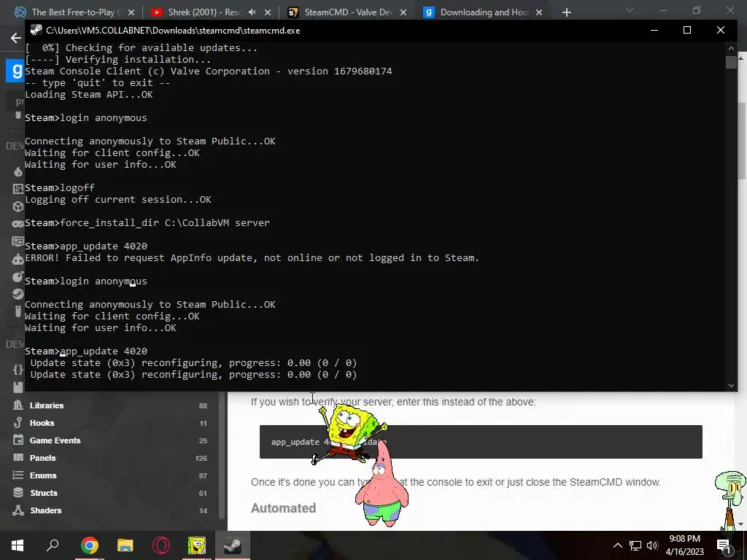Click the cube icon in wiki sidebar

[x=18, y=206]
